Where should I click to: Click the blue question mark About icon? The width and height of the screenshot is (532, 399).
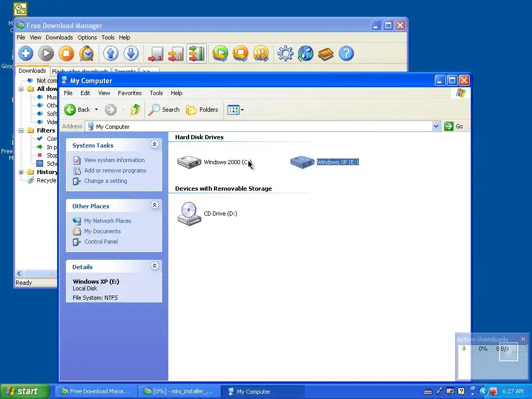coord(347,54)
